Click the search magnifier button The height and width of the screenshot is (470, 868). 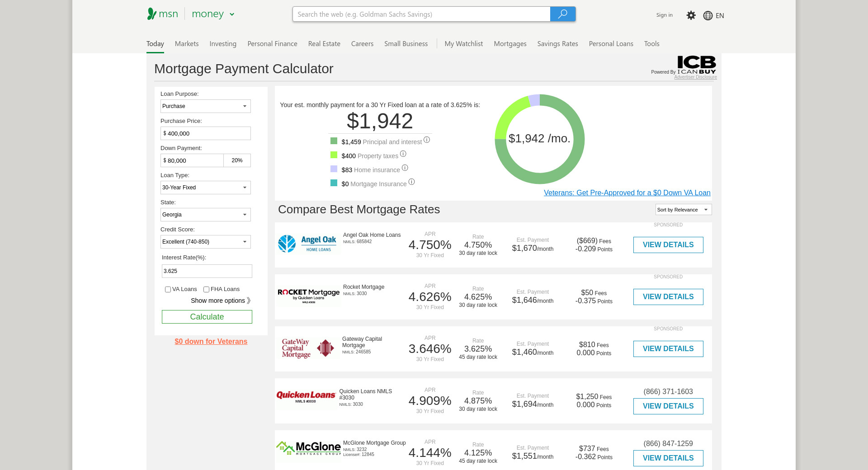pos(562,14)
